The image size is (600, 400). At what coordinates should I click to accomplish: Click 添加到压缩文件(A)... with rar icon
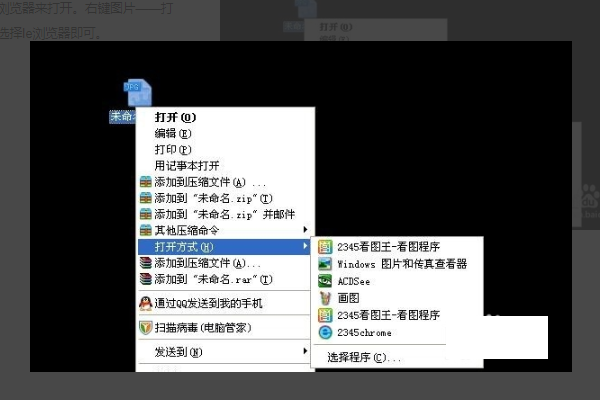pyautogui.click(x=207, y=263)
